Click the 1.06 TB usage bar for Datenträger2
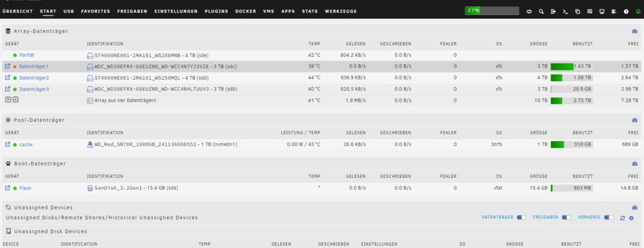Image resolution: width=644 pixels, height=248 pixels. coord(572,77)
